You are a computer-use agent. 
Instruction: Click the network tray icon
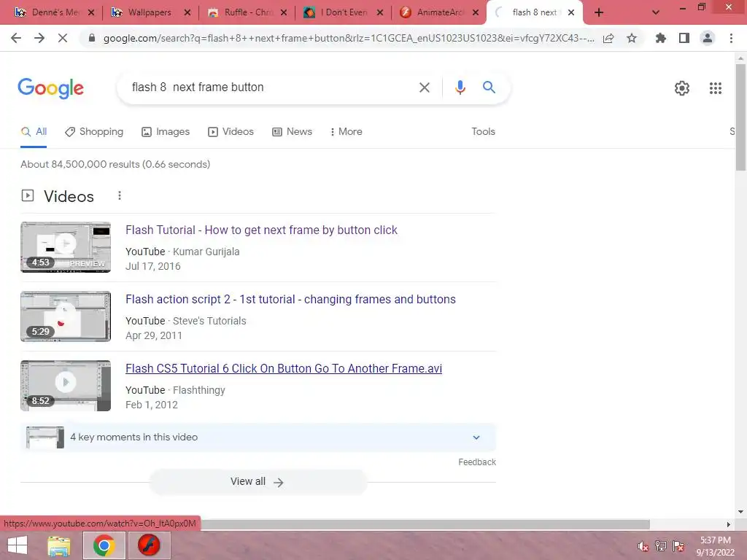coord(661,546)
